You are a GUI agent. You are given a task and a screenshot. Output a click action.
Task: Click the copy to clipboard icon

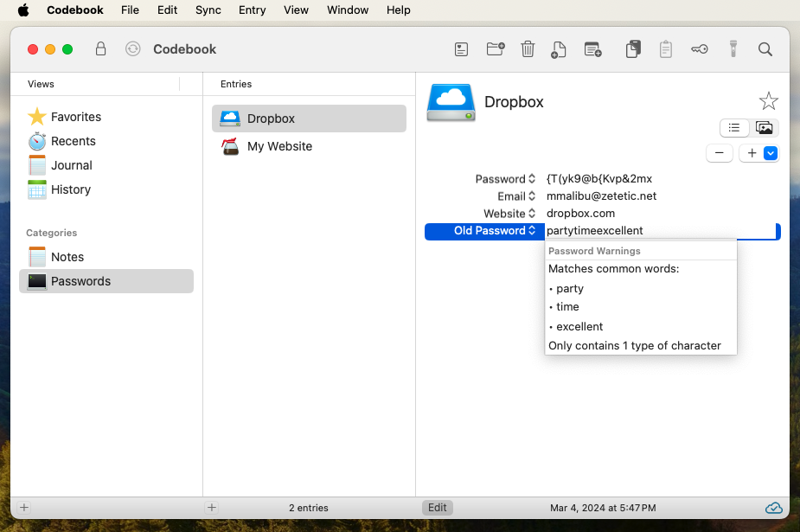point(633,49)
